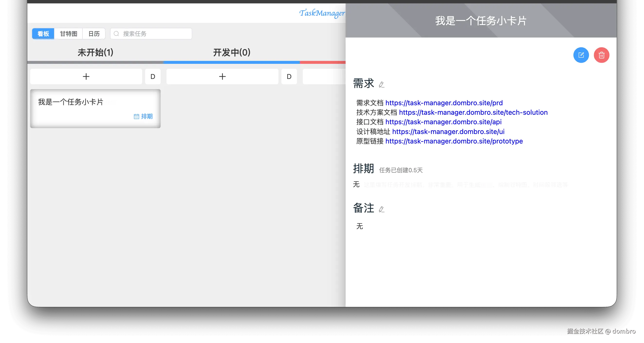Add task with plus in 未开始 column
644x343 pixels.
point(86,76)
